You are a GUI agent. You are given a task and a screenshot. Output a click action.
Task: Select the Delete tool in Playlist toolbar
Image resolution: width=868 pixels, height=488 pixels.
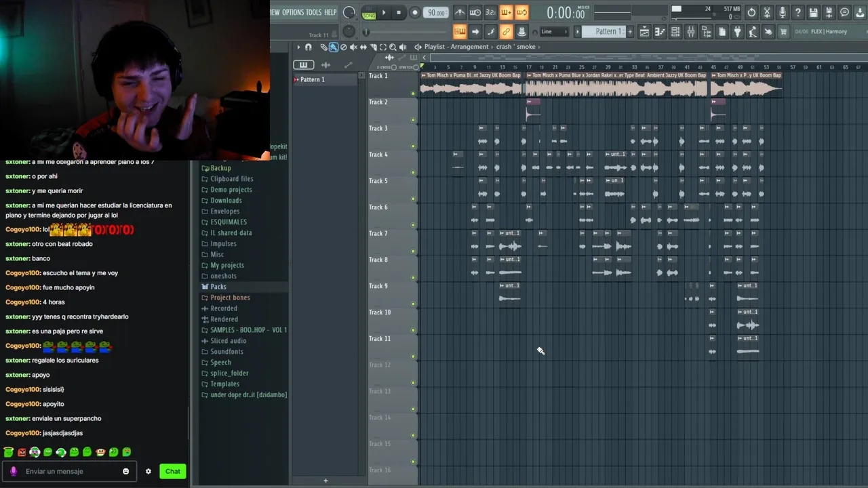344,47
